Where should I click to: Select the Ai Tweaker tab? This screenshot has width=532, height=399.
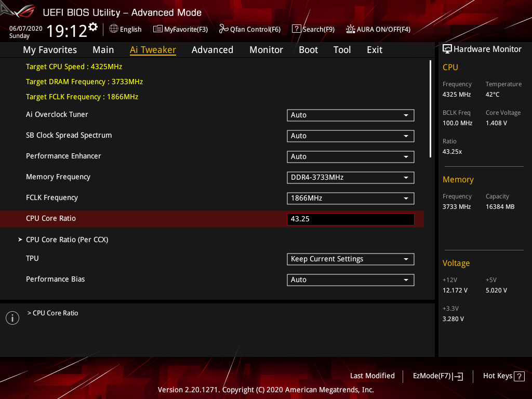(x=153, y=50)
